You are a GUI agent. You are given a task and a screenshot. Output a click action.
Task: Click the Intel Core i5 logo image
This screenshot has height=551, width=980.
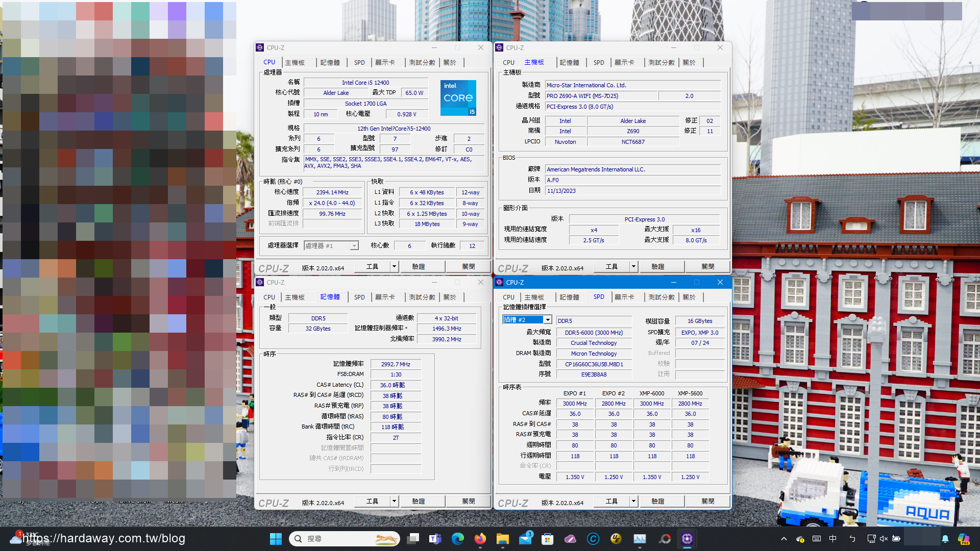(458, 97)
